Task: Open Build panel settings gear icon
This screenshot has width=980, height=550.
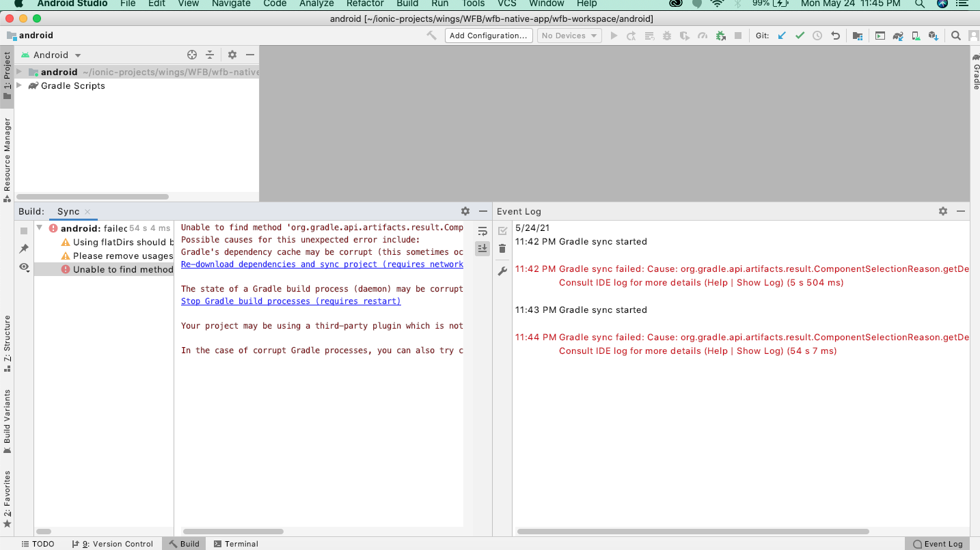Action: pos(465,211)
